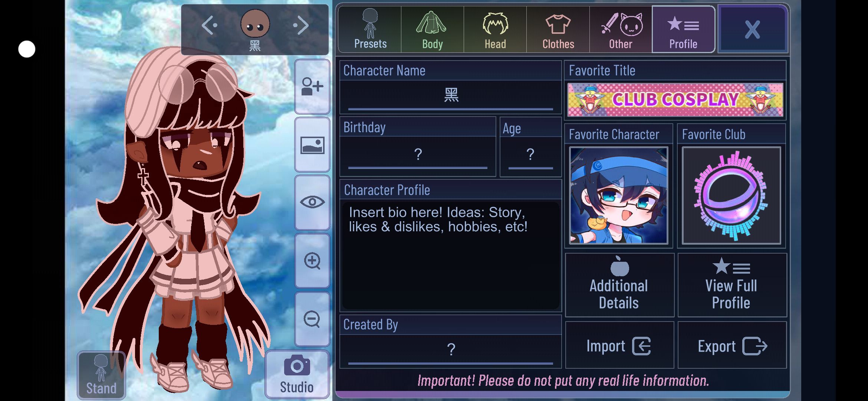Screen dimensions: 868x401
Task: Zoom in with the magnifier plus icon
Action: 312,261
